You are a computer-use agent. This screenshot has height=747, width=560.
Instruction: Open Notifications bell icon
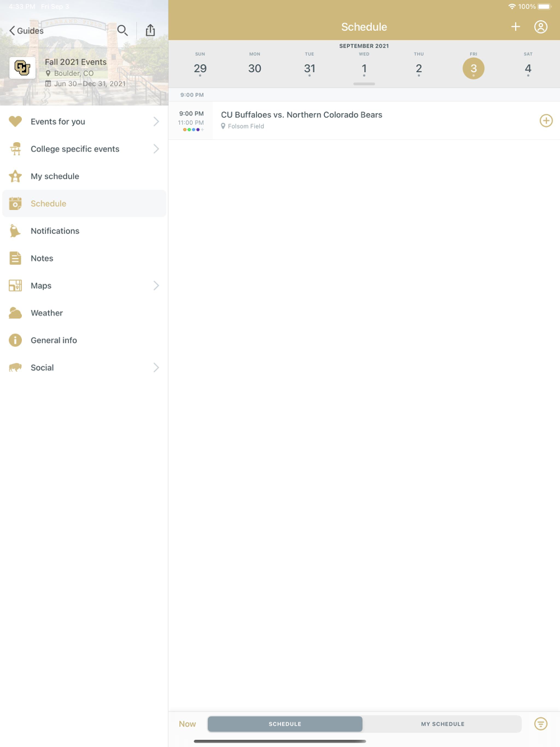click(x=15, y=231)
